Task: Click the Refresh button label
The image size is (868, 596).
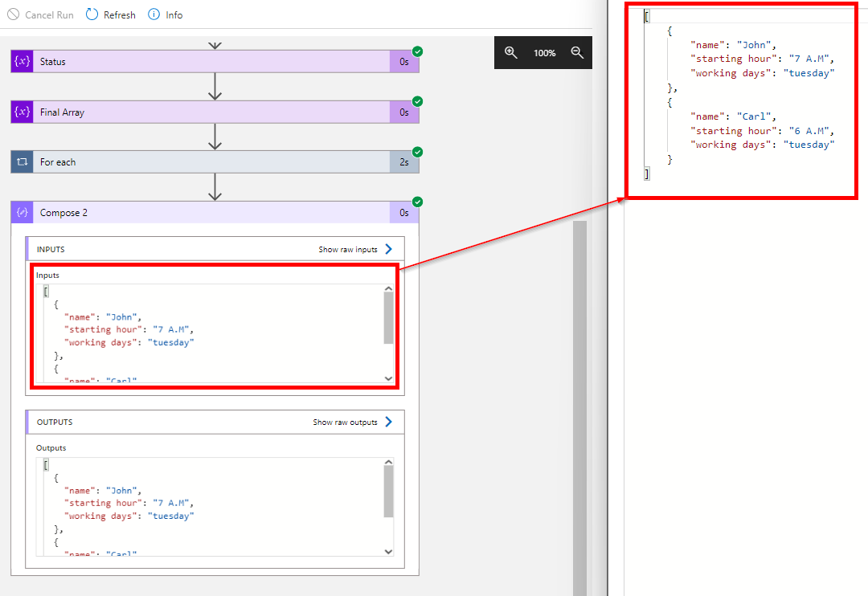Action: (x=120, y=15)
